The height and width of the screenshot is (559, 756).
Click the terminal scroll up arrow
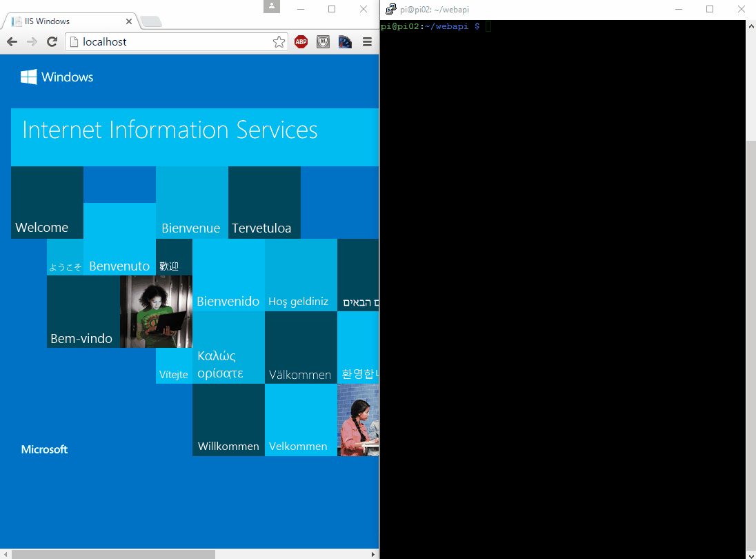click(x=751, y=26)
